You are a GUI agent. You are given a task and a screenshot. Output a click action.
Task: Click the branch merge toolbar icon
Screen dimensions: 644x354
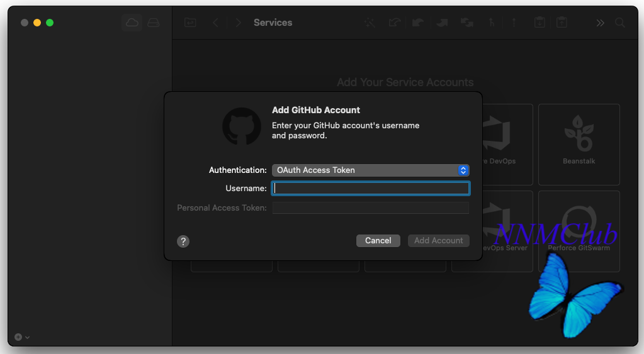pyautogui.click(x=491, y=23)
